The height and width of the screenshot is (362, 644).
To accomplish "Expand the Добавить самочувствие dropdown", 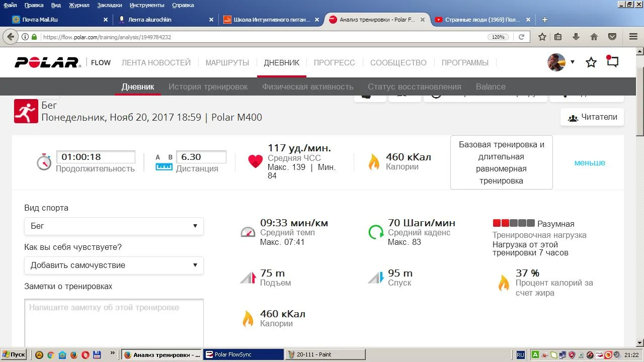I will 114,265.
